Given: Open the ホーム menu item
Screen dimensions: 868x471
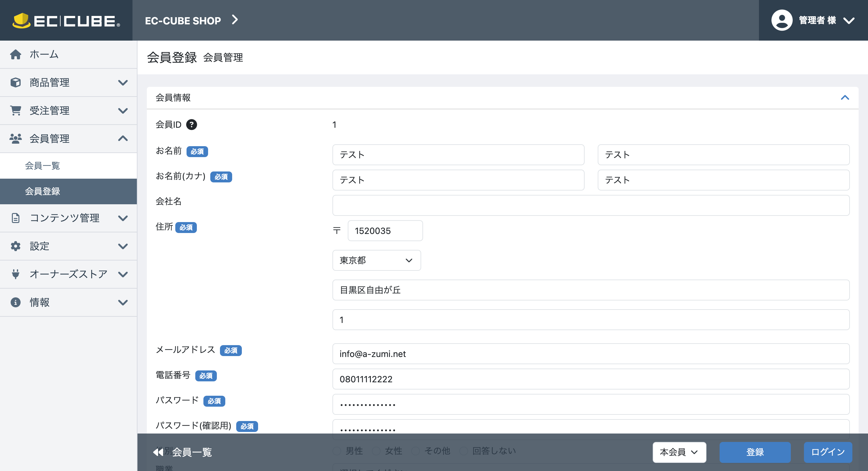Looking at the screenshot, I should click(x=68, y=54).
